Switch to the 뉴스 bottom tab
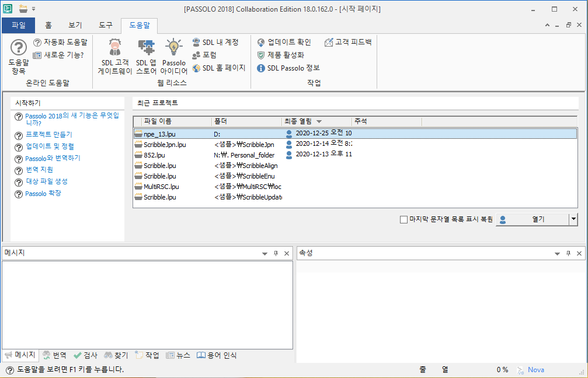The height and width of the screenshot is (378, 588). click(178, 355)
